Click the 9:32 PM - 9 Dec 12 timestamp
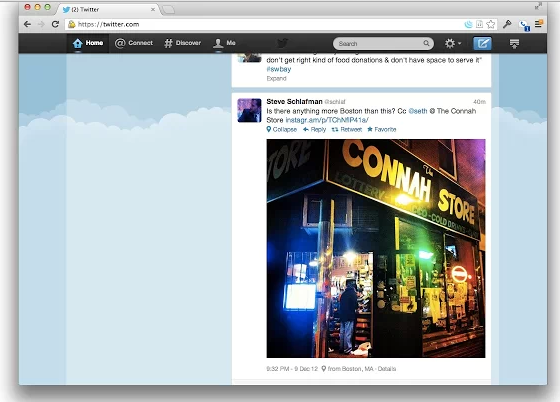The width and height of the screenshot is (560, 402). (x=292, y=368)
